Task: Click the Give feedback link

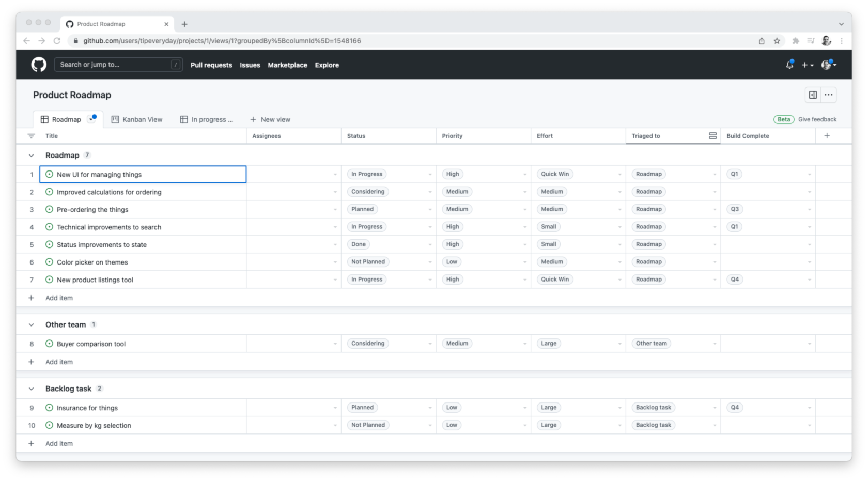Action: pos(817,119)
